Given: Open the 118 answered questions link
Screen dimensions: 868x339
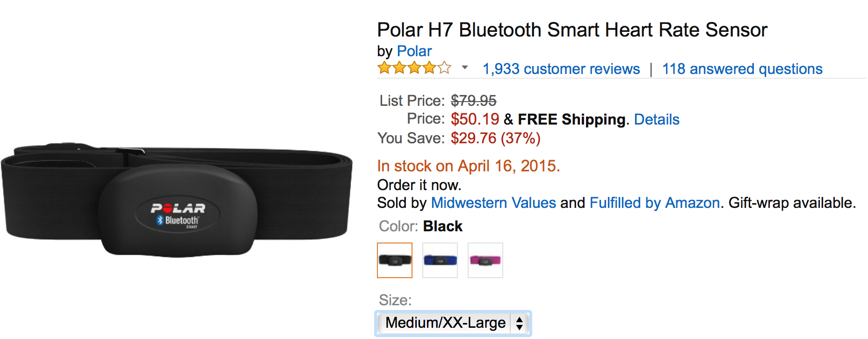Looking at the screenshot, I should pos(742,69).
